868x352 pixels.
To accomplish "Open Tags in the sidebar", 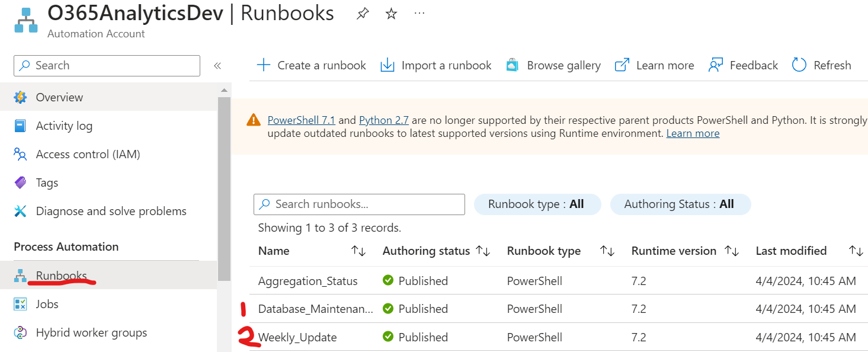I will tap(109, 183).
